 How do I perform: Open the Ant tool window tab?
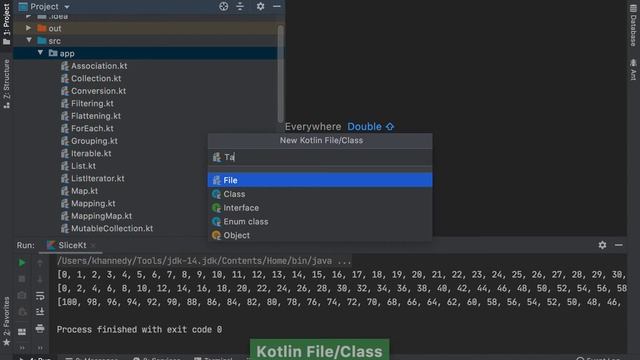(633, 69)
